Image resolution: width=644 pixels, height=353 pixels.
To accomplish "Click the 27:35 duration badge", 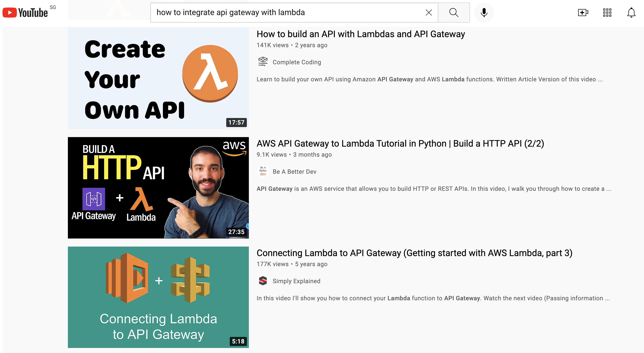I will (x=236, y=232).
